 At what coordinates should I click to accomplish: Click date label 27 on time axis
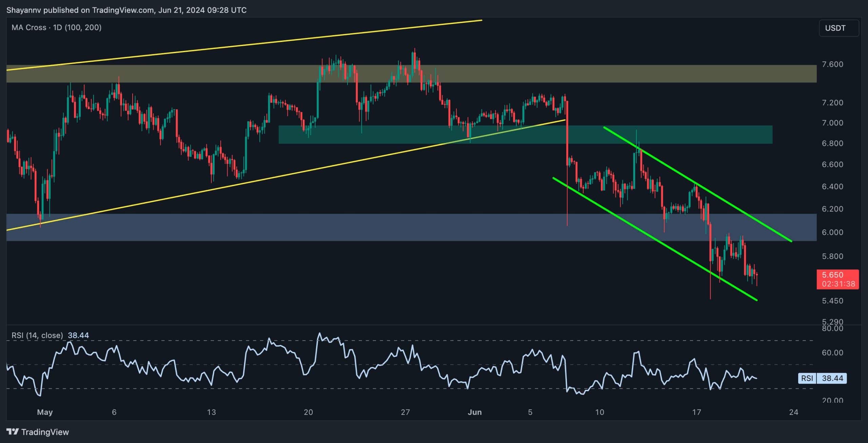[405, 412]
